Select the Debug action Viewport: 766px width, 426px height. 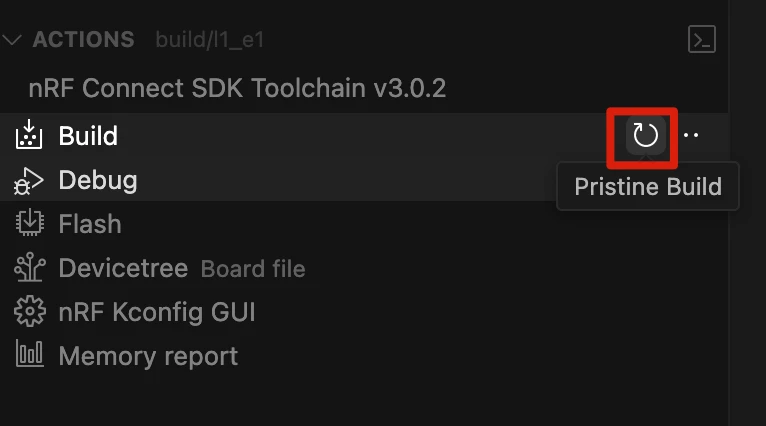coord(98,181)
